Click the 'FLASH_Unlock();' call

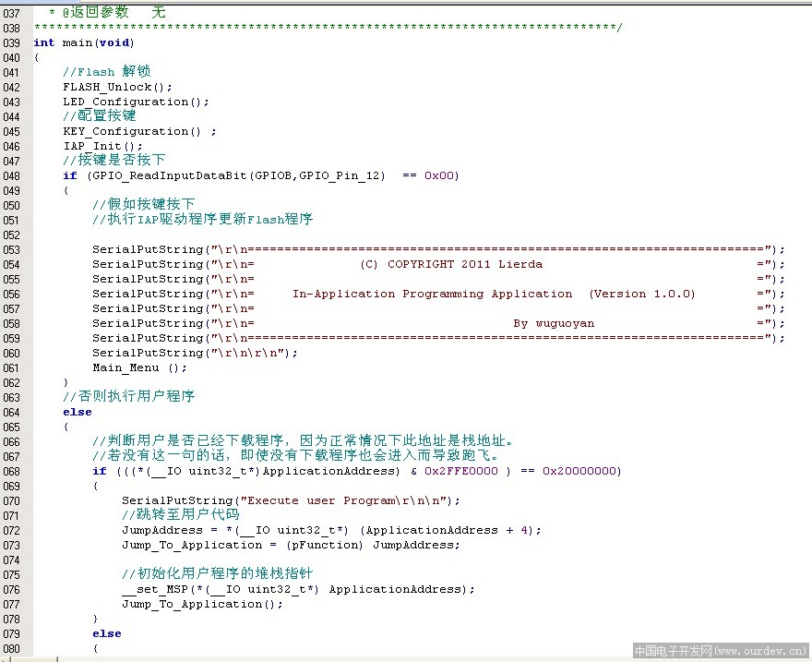[117, 87]
